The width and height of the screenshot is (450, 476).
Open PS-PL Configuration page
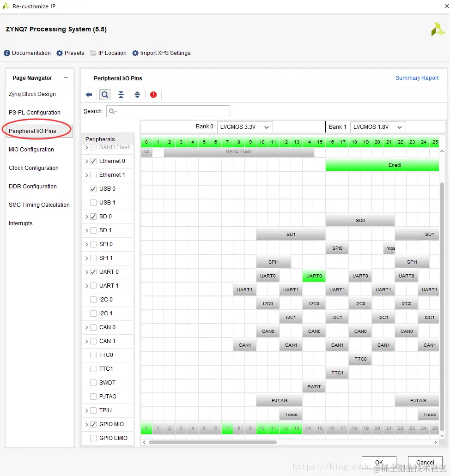[x=35, y=113]
